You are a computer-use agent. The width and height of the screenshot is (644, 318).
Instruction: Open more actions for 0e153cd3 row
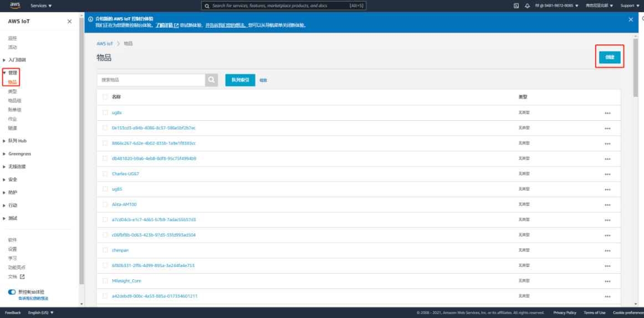tap(607, 129)
